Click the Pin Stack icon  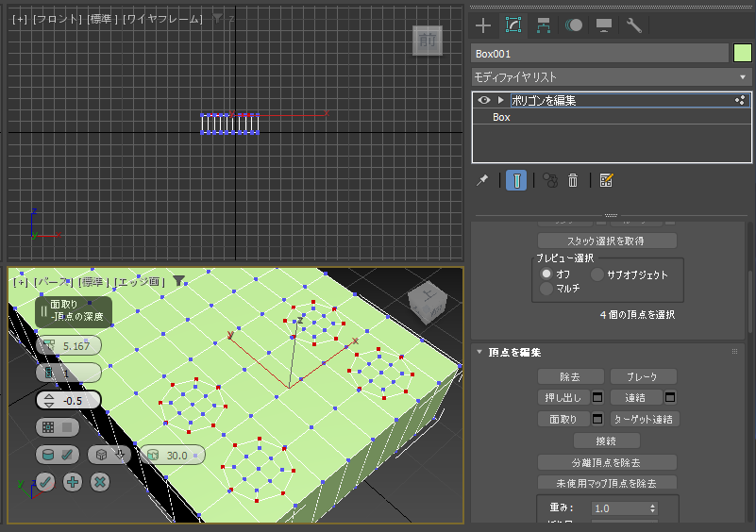pyautogui.click(x=482, y=180)
